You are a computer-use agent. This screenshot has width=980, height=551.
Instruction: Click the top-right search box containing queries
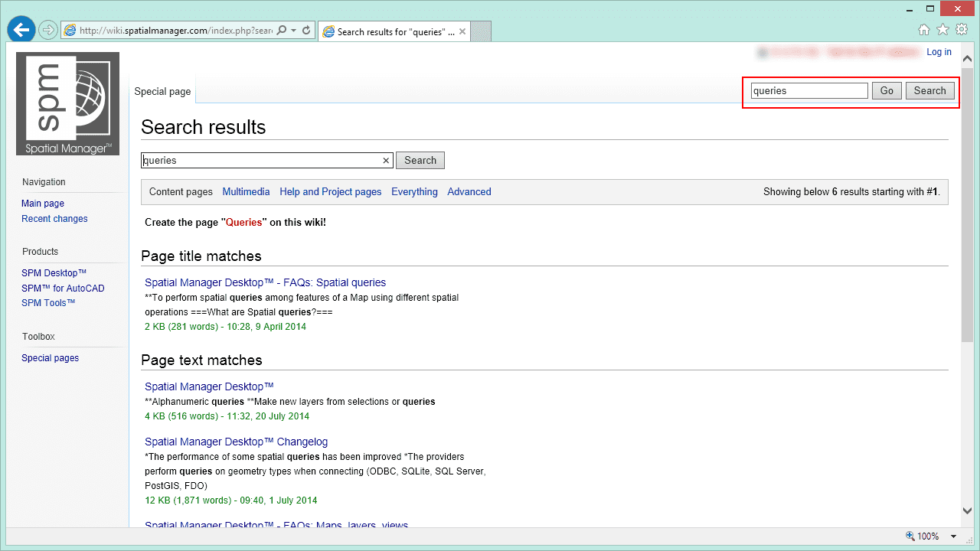809,90
